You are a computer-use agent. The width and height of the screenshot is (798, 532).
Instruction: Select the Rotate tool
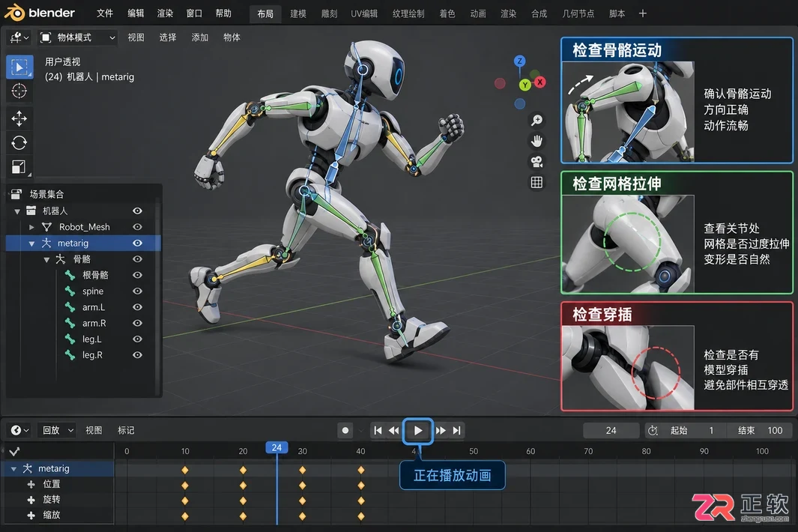click(x=19, y=143)
